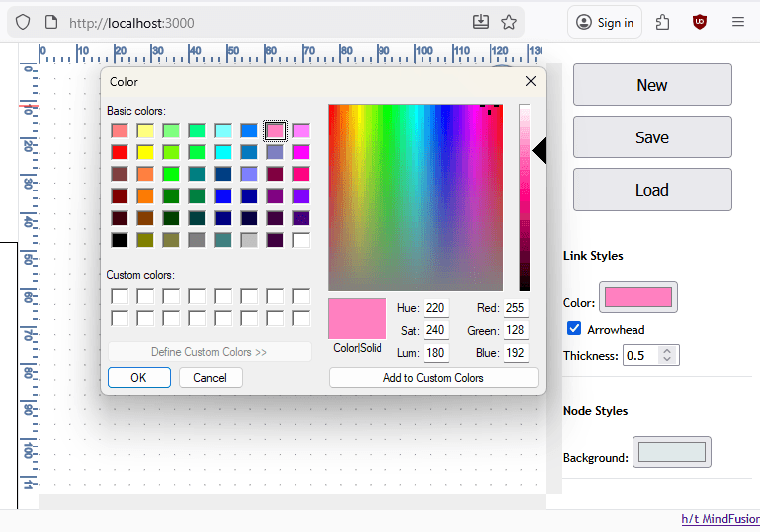This screenshot has height=532, width=760.
Task: Select the light gray basic color swatch
Action: pyautogui.click(x=249, y=240)
